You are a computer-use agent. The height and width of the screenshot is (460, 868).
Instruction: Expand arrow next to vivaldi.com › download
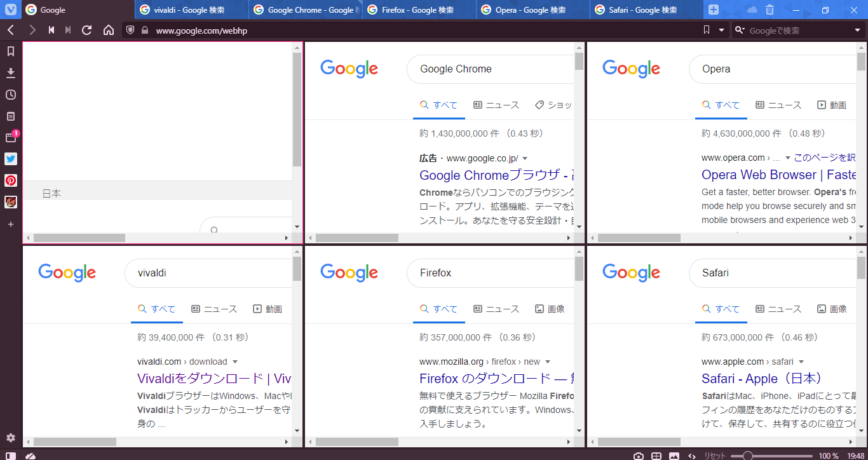click(x=235, y=362)
